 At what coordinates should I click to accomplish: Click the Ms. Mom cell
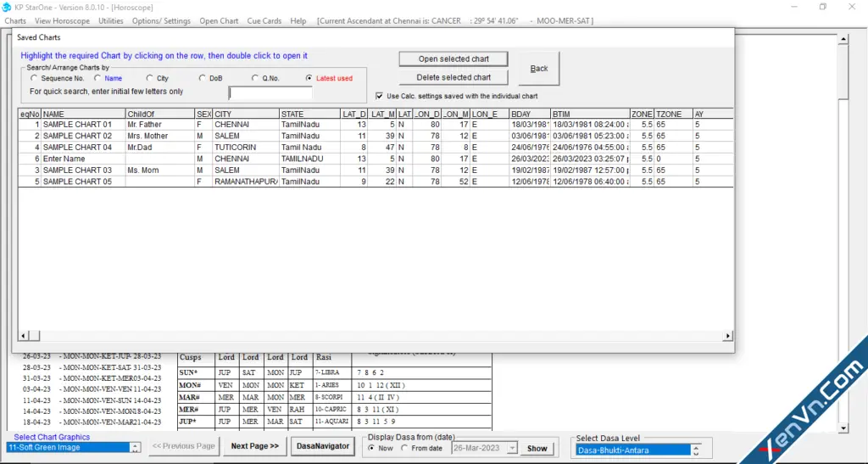pos(160,170)
